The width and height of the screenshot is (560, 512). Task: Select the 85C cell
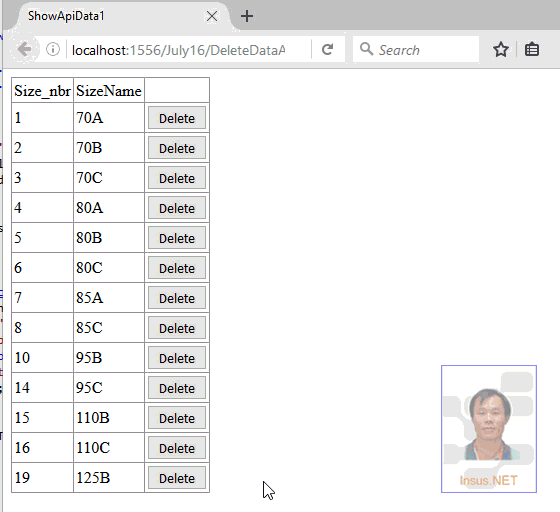point(109,328)
